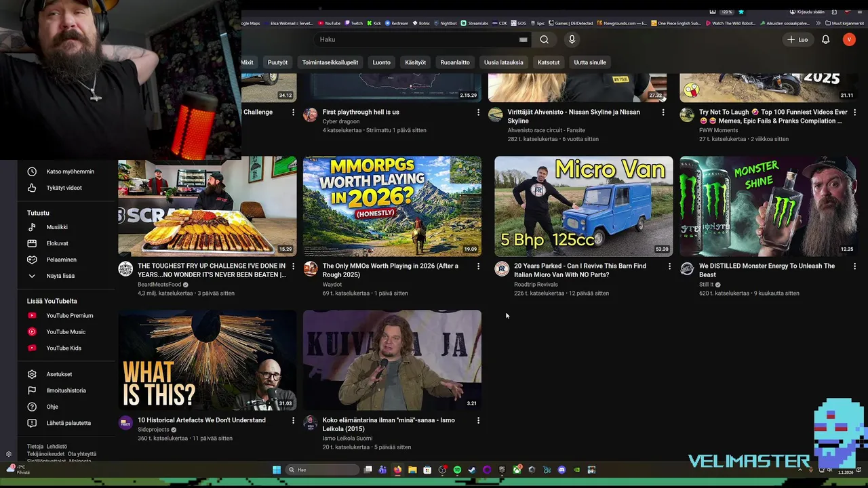Open the Ismo Leikola stage thumbnail
The image size is (868, 488).
392,360
